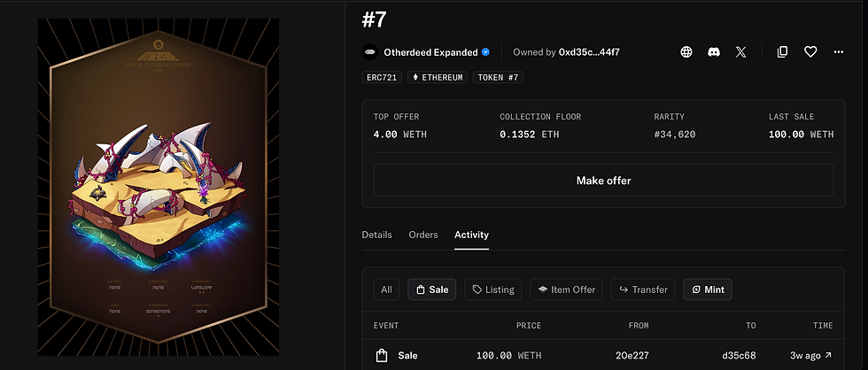Viewport: 868px width, 370px height.
Task: Open the three-dot more options menu
Action: coord(839,52)
